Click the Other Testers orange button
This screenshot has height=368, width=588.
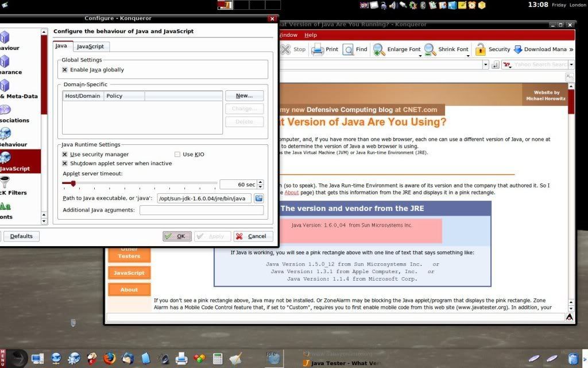pyautogui.click(x=129, y=254)
